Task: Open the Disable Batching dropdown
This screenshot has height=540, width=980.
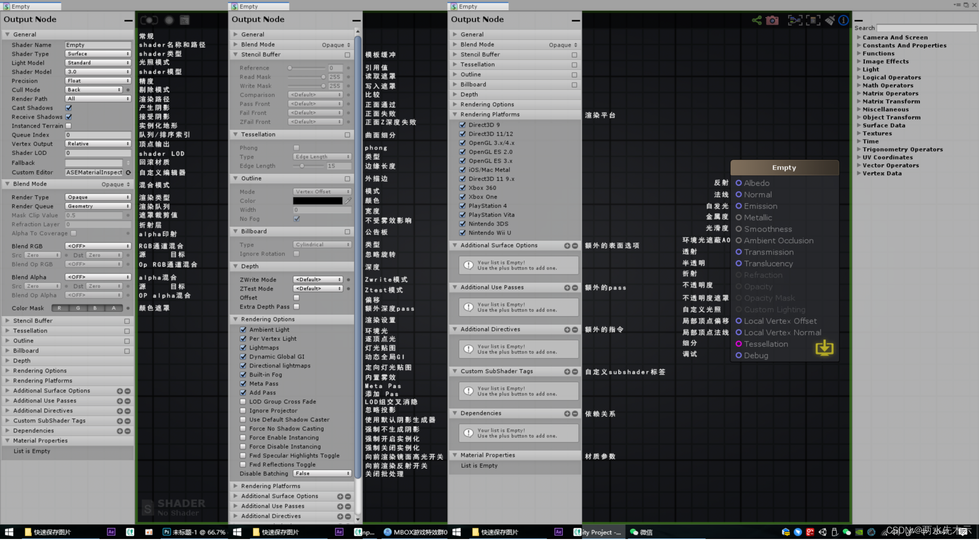Action: pos(322,473)
